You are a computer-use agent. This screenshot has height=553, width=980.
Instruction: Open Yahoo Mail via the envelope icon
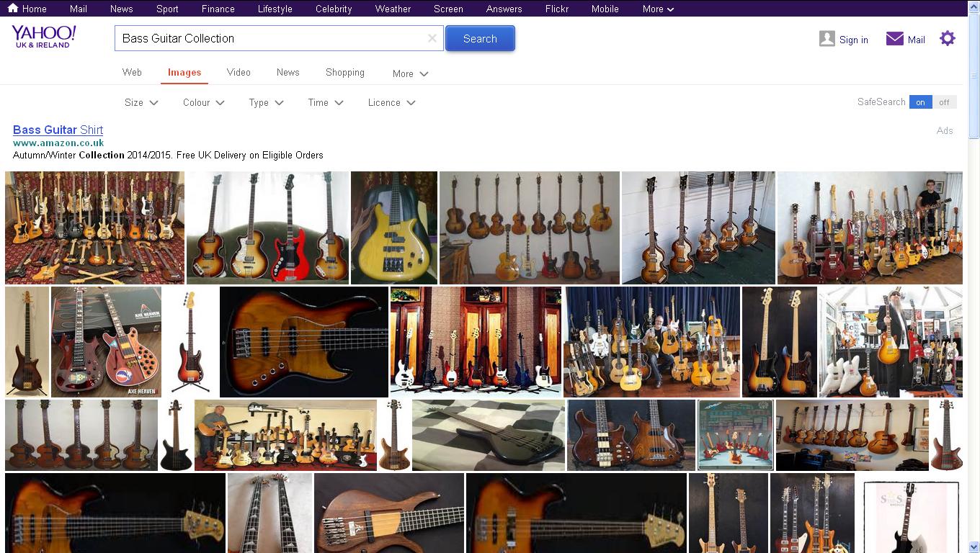click(894, 37)
